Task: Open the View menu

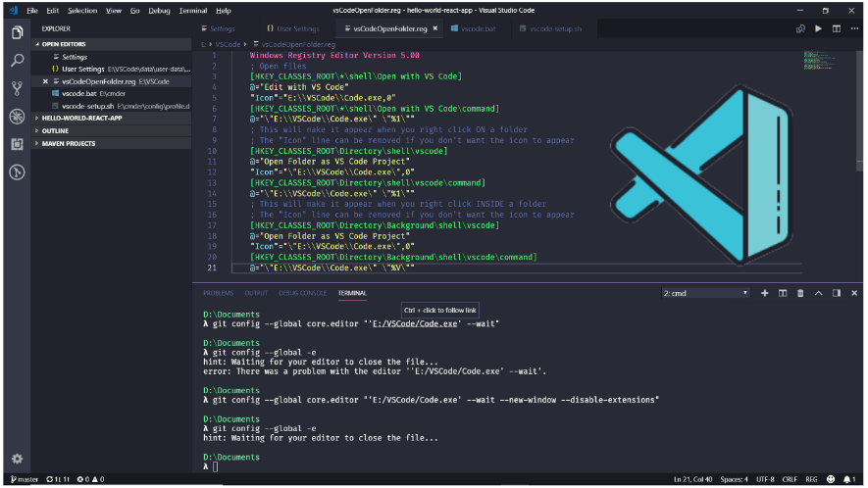Action: tap(114, 11)
